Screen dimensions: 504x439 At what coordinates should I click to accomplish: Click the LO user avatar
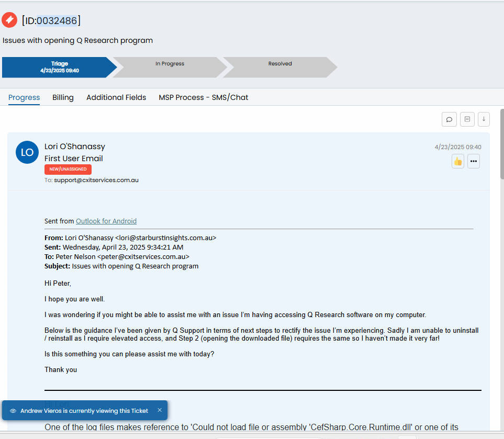(x=27, y=152)
